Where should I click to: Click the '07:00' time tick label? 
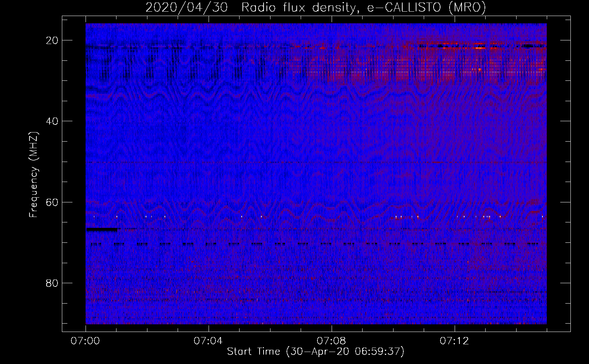coord(86,341)
